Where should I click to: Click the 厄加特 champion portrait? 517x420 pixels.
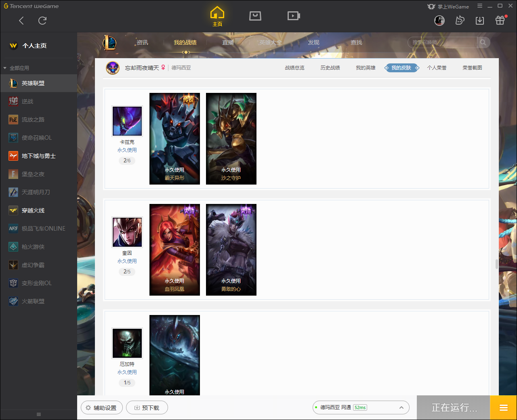[x=127, y=343]
